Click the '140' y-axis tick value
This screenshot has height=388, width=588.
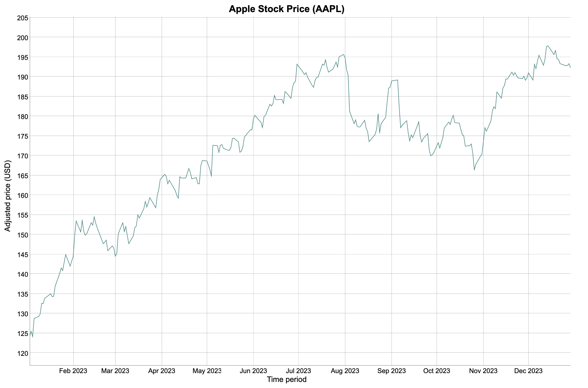[22, 274]
